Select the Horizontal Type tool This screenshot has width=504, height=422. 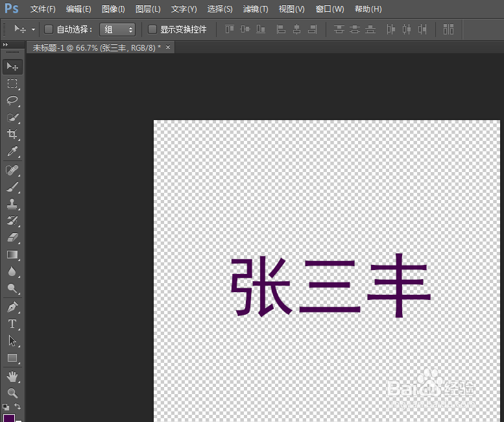12,323
